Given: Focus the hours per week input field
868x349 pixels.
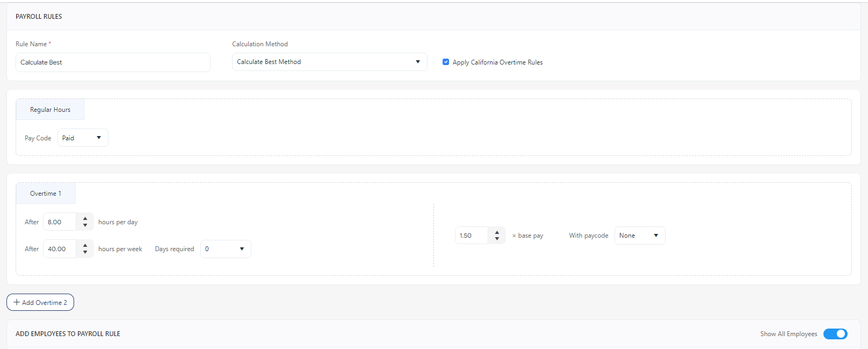Looking at the screenshot, I should tap(60, 249).
